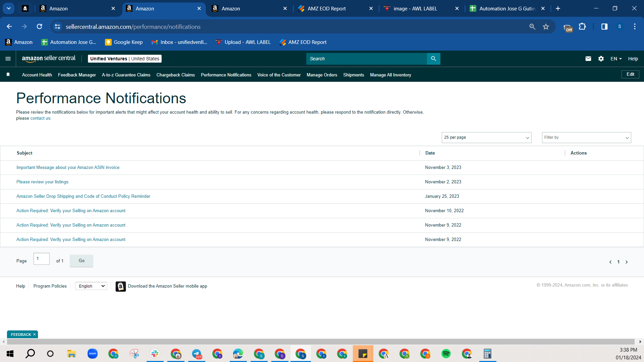Click the tab search dropdown arrow
The height and width of the screenshot is (362, 644).
click(9, 8)
